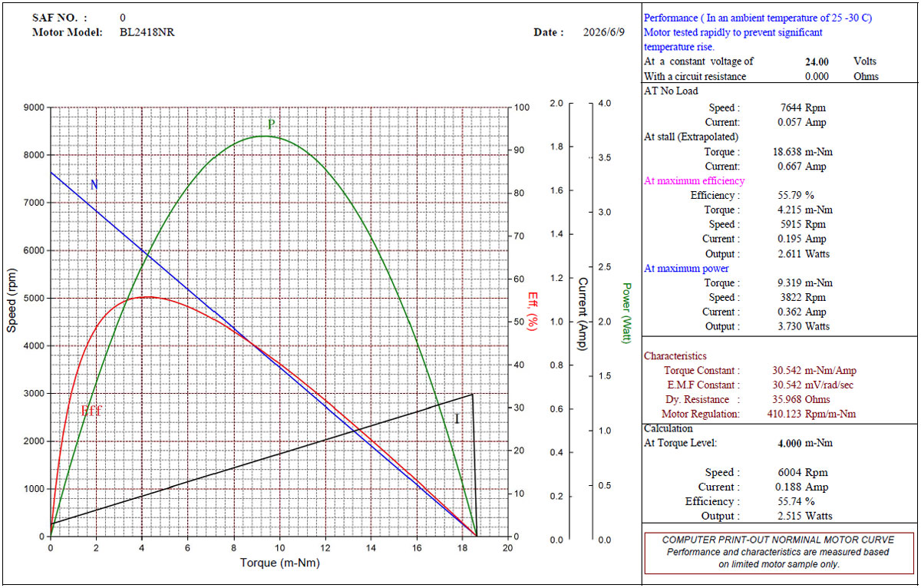
Task: Click the constant voltage 24.00 value
Action: 817,61
